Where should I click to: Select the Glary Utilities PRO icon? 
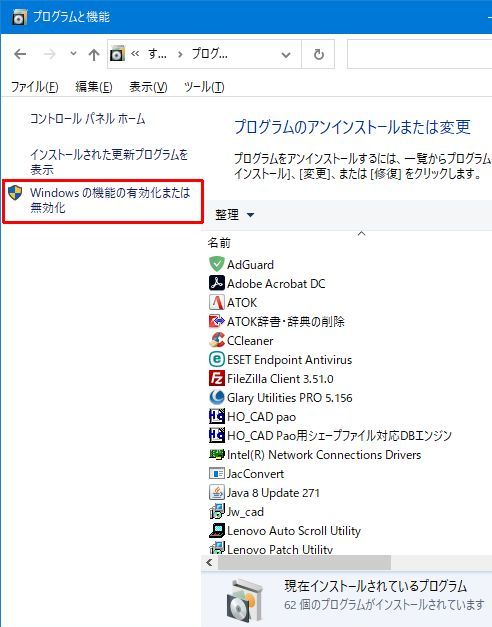(x=216, y=397)
